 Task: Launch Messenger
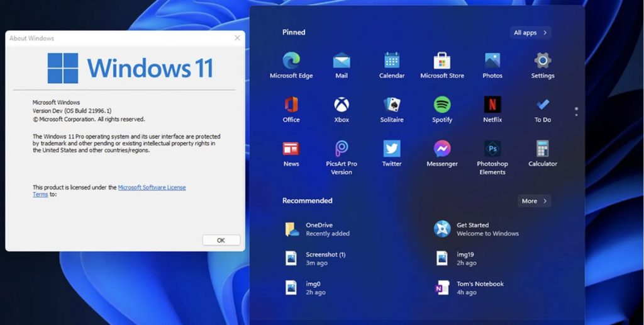(x=442, y=153)
